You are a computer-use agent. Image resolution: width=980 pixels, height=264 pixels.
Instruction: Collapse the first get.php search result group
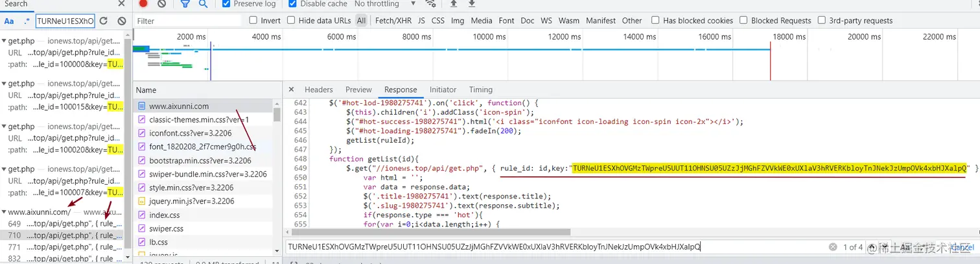[x=4, y=42]
